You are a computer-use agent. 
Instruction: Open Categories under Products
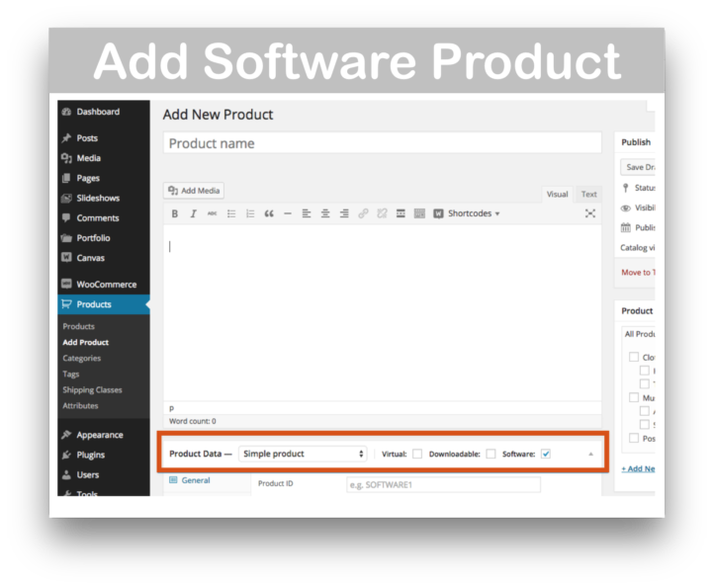click(x=81, y=358)
